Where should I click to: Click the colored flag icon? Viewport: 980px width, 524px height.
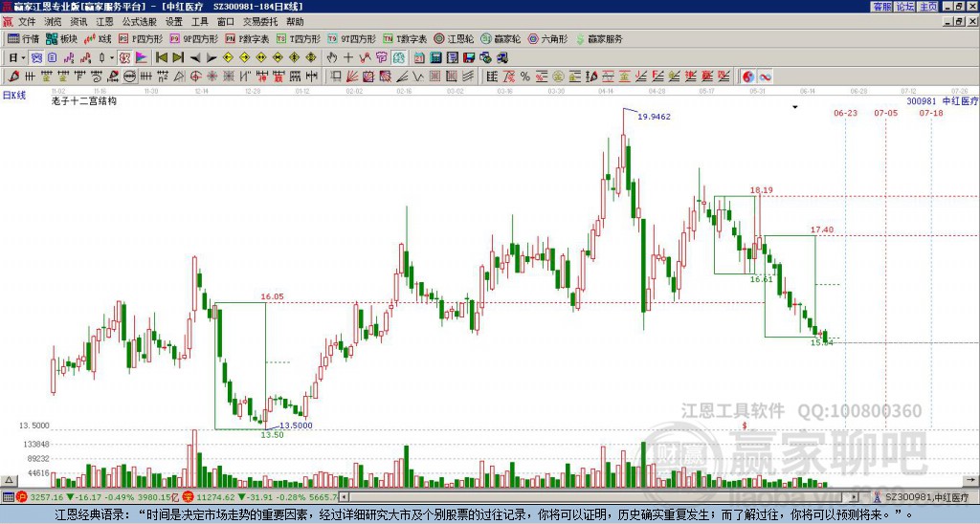click(142, 58)
